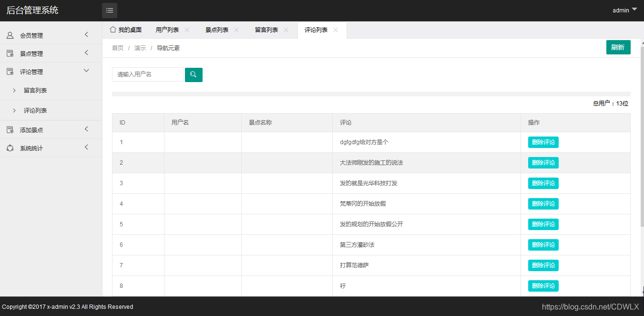Click the 添加景点 menu label
Screen dimensions: 644x316
(31, 130)
